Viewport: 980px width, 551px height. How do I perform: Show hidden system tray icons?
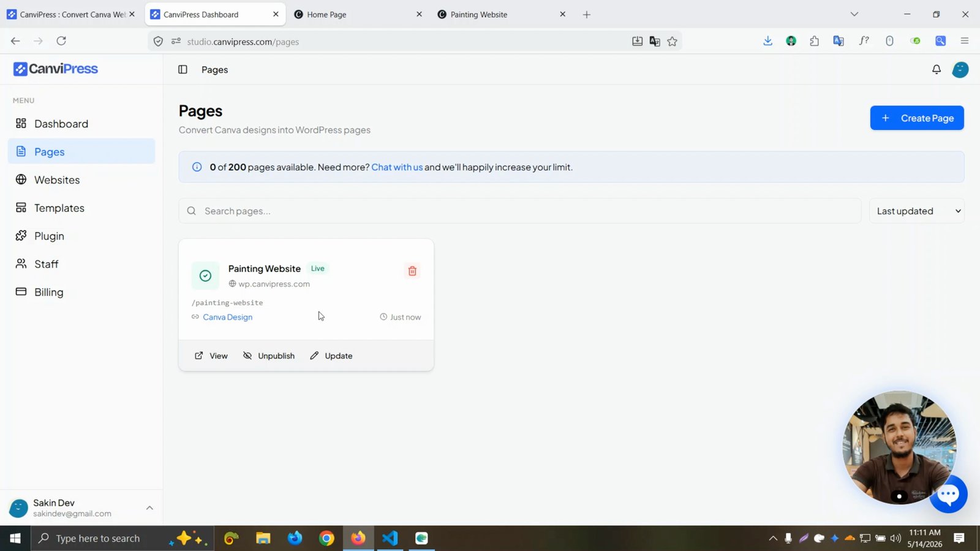coord(773,538)
